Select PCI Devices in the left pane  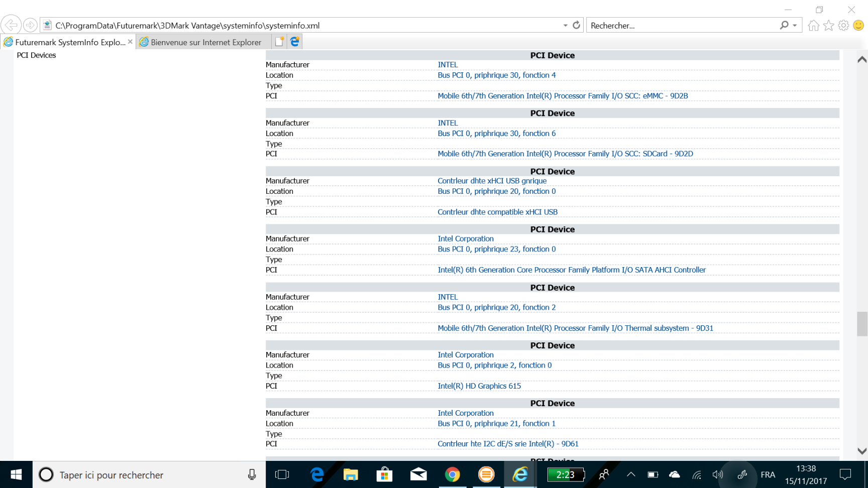tap(36, 55)
